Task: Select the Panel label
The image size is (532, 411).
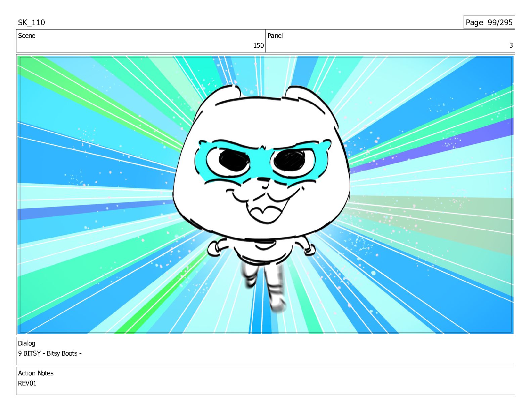Action: click(x=275, y=36)
